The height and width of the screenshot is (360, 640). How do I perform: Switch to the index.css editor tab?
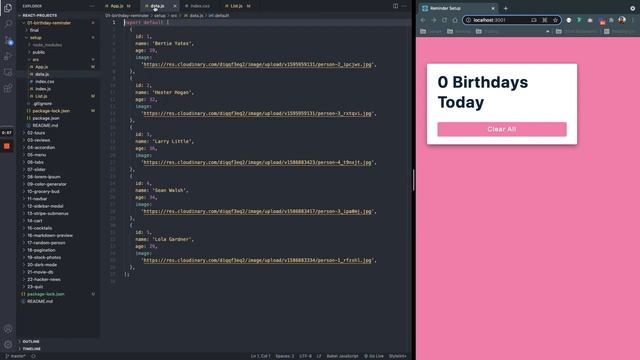(x=200, y=6)
